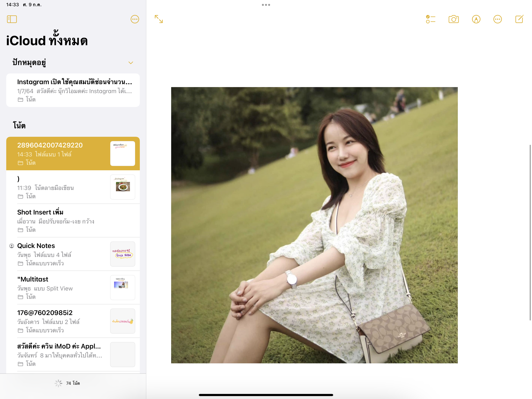Select the 2896042007429220 note
Image resolution: width=532 pixels, height=399 pixels.
coord(60,153)
